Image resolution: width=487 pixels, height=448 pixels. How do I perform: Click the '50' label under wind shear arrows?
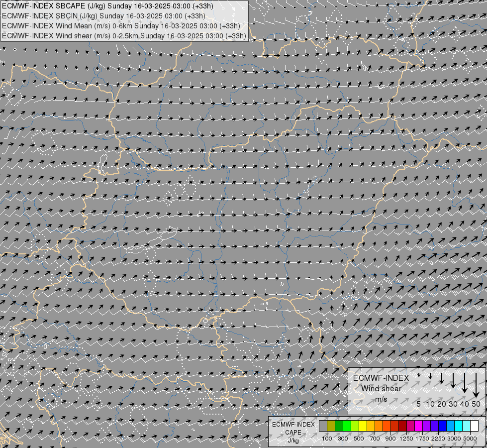[x=476, y=404]
